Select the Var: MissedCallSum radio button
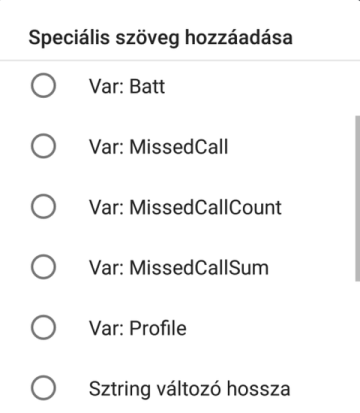 (43, 267)
